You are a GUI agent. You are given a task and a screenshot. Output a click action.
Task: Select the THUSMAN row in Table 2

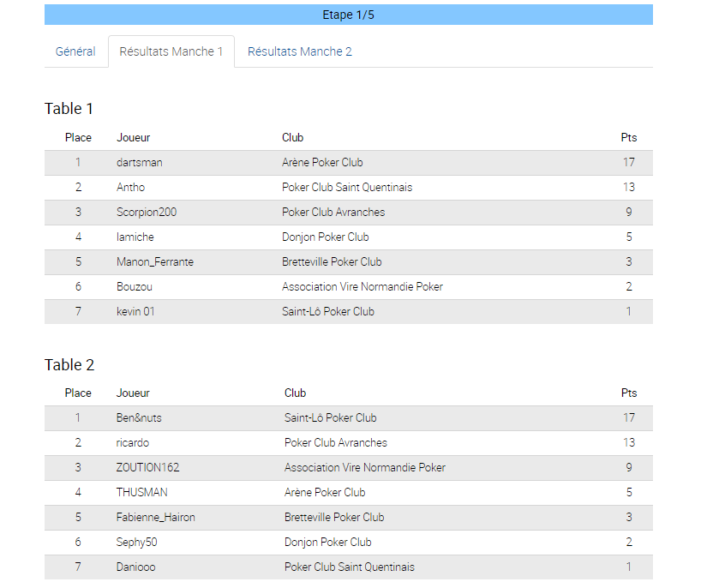coord(348,493)
